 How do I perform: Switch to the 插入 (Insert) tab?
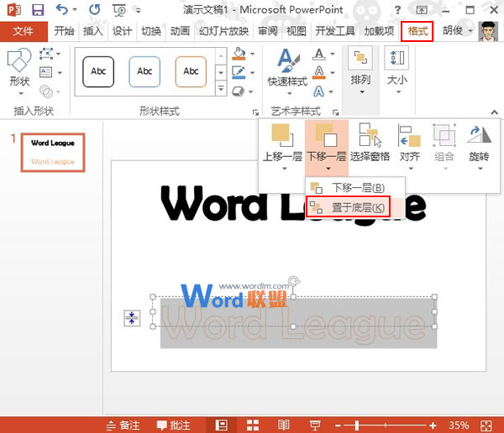(x=93, y=31)
